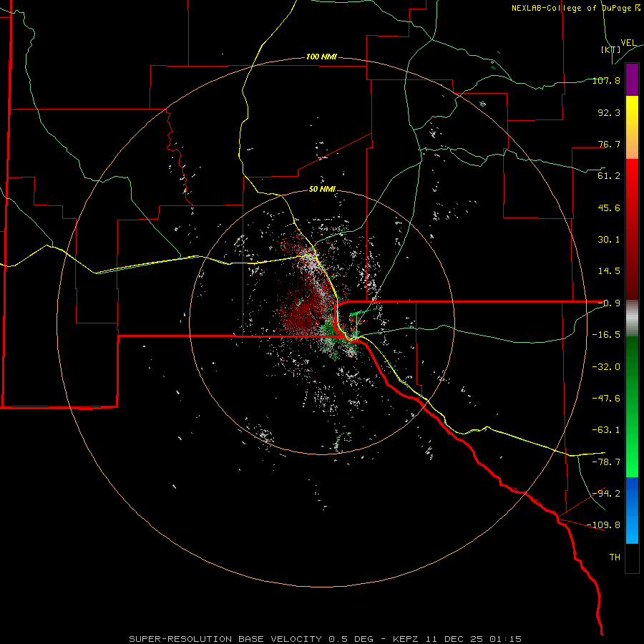Click the NEXLAB-College of DuPage credit text
The height and width of the screenshot is (644, 644).
click(x=575, y=8)
